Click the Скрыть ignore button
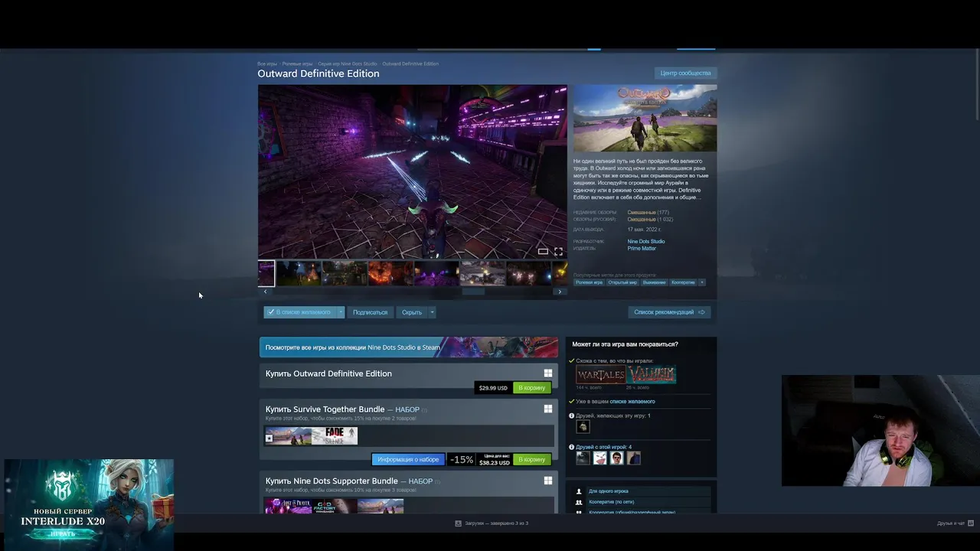Image resolution: width=980 pixels, height=551 pixels. tap(412, 312)
